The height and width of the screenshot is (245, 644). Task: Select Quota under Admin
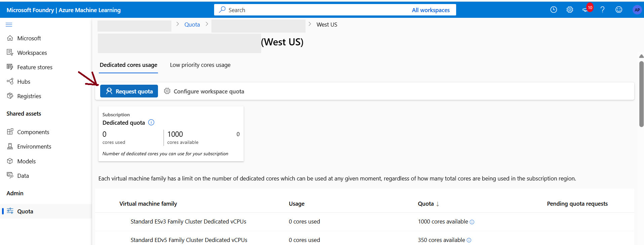coord(46,211)
